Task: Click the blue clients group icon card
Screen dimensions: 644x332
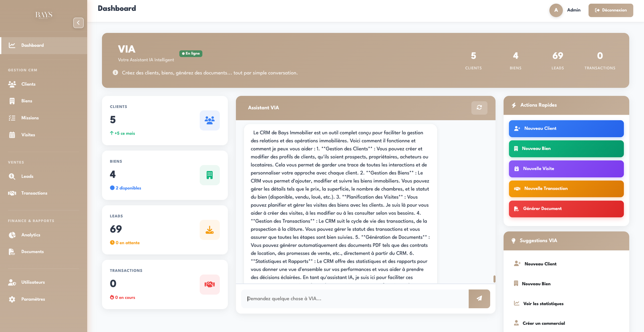Action: point(209,120)
